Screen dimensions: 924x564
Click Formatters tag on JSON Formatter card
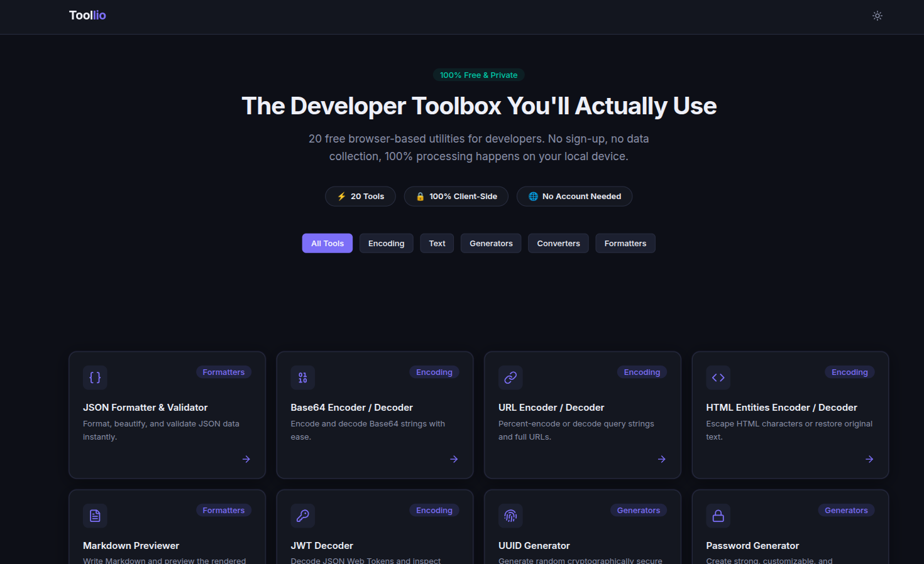[x=224, y=372]
